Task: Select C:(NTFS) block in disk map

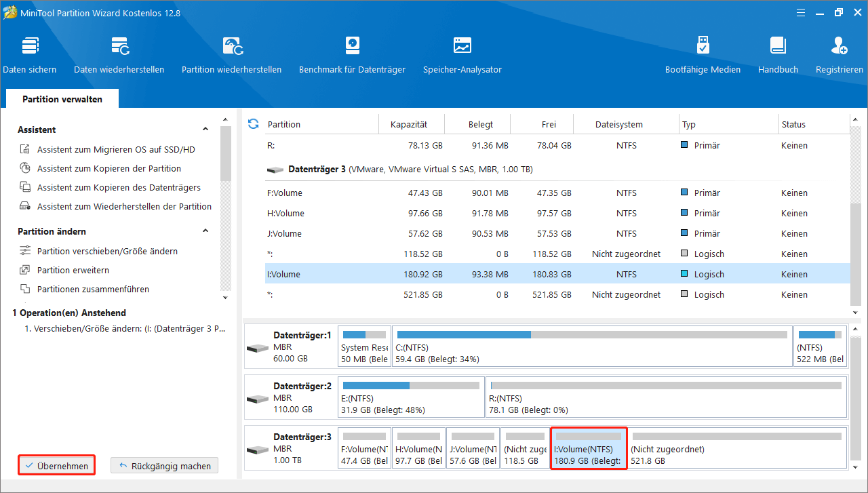Action: click(592, 347)
